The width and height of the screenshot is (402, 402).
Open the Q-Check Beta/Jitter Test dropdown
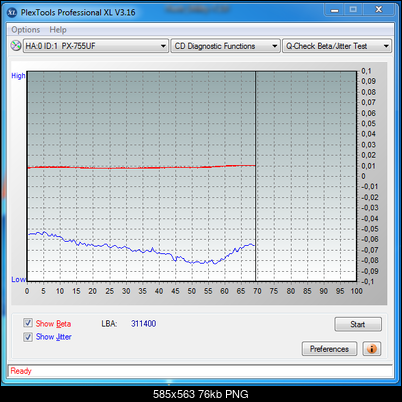(337, 46)
